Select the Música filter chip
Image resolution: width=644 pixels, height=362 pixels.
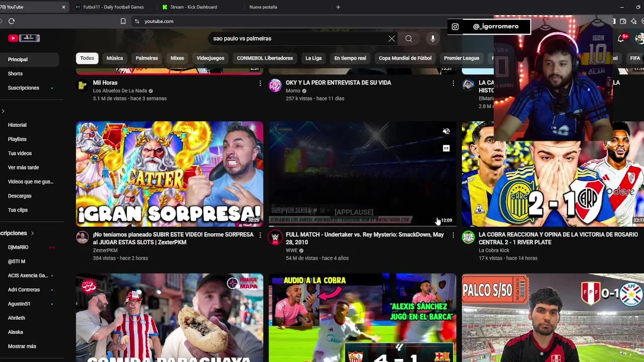[x=115, y=58]
